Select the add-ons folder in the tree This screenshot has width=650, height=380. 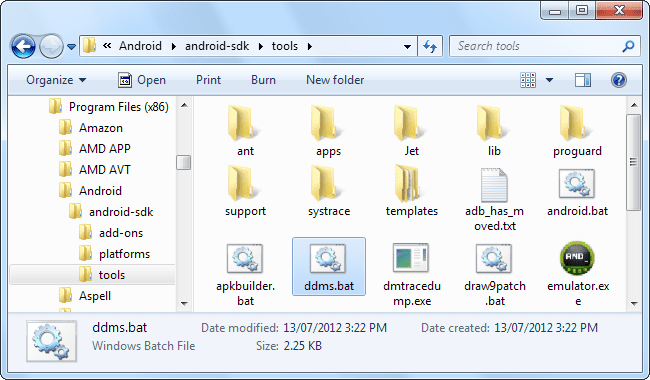(111, 233)
